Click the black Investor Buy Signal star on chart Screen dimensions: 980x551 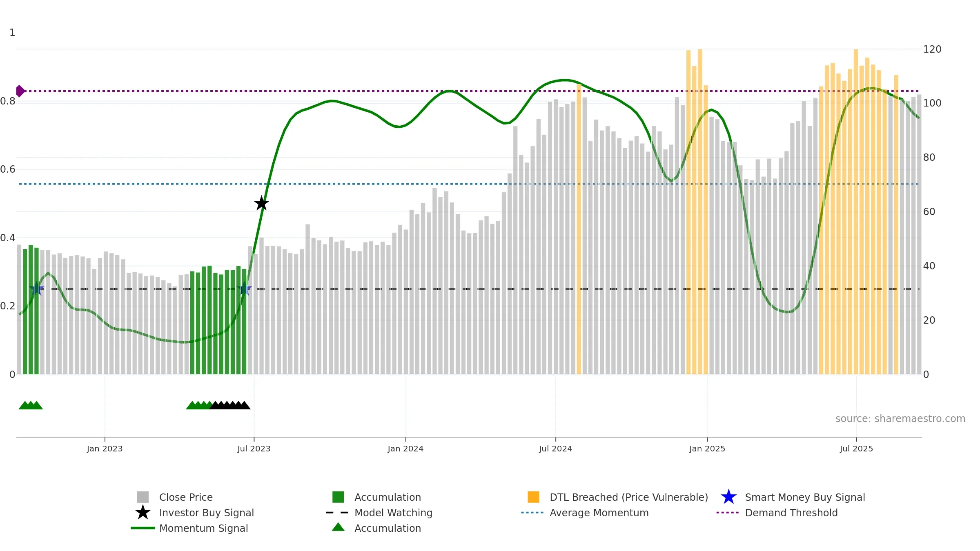click(261, 203)
